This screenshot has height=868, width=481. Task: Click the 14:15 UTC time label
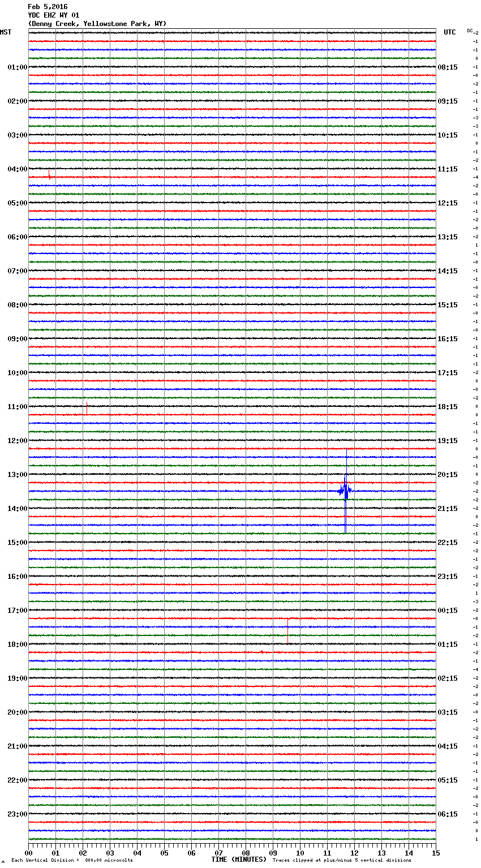pyautogui.click(x=448, y=271)
